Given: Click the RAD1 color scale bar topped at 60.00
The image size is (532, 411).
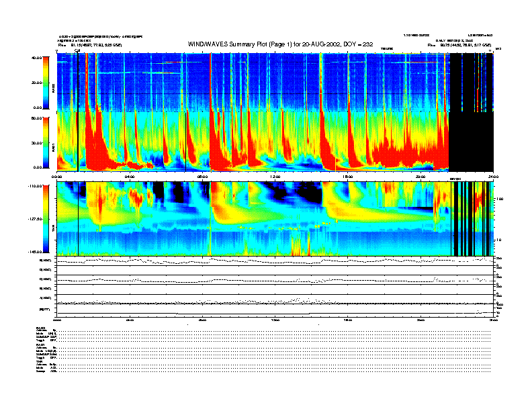Looking at the screenshot, I should (x=46, y=143).
